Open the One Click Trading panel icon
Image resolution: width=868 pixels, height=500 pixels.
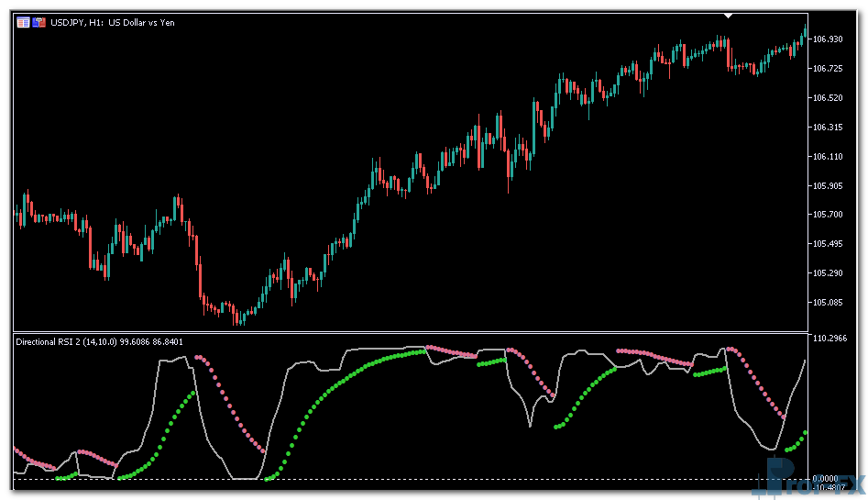23,22
